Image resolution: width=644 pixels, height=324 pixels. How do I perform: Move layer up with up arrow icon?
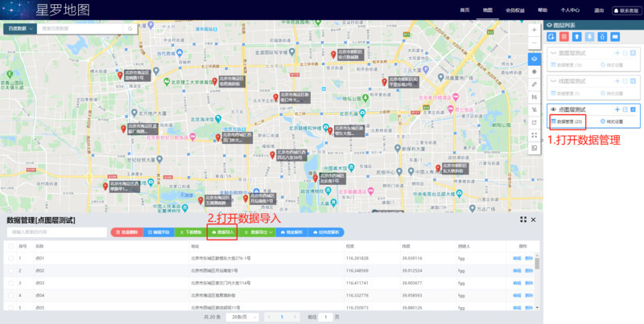[x=577, y=37]
